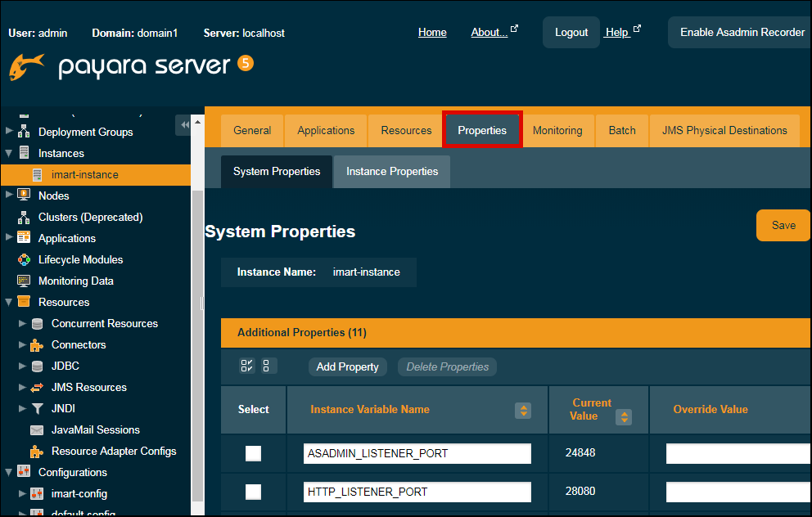Click the JavaMail Sessions envelope icon
The image size is (812, 517).
click(37, 429)
